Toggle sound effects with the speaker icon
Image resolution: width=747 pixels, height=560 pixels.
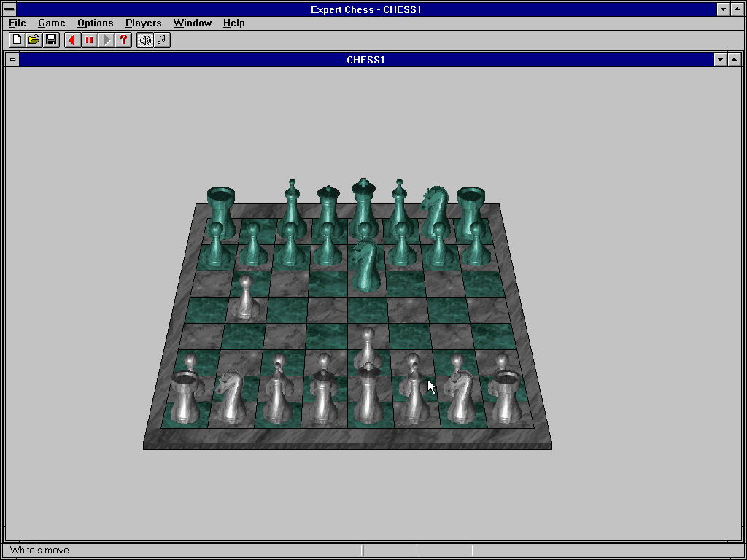tap(145, 40)
